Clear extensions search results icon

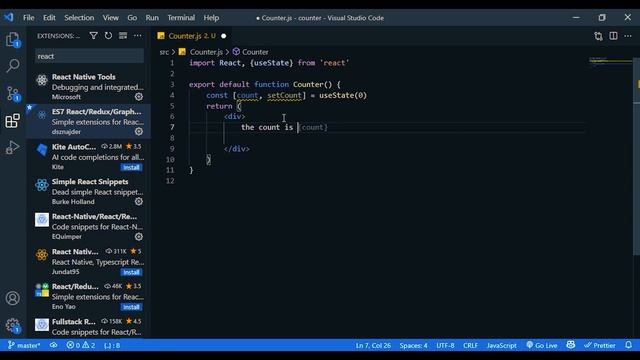tap(123, 36)
